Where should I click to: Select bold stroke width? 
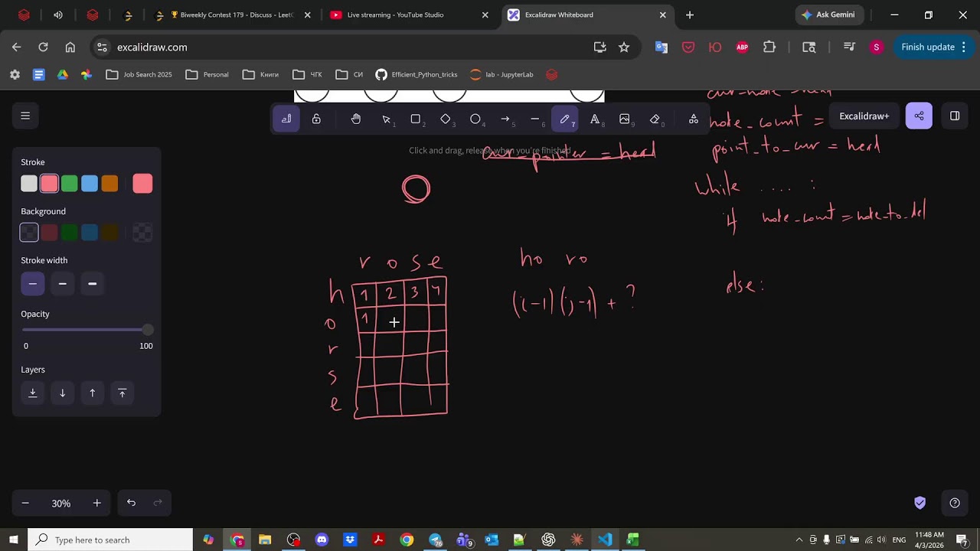tap(63, 284)
